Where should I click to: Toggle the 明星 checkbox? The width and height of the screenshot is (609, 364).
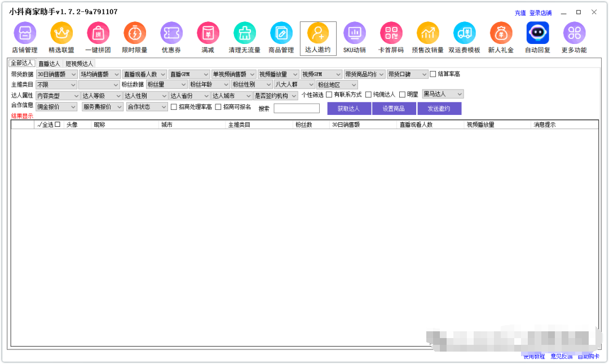(x=403, y=95)
